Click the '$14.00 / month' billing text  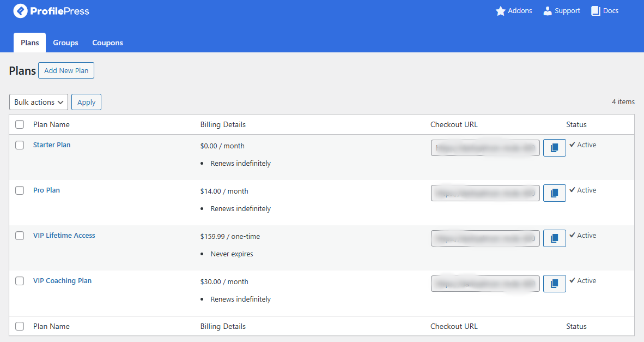tap(224, 191)
